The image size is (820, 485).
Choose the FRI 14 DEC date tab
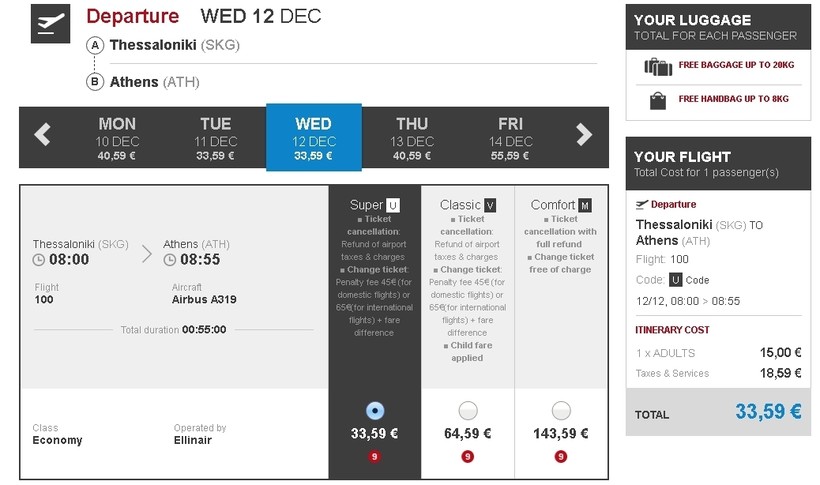click(510, 137)
